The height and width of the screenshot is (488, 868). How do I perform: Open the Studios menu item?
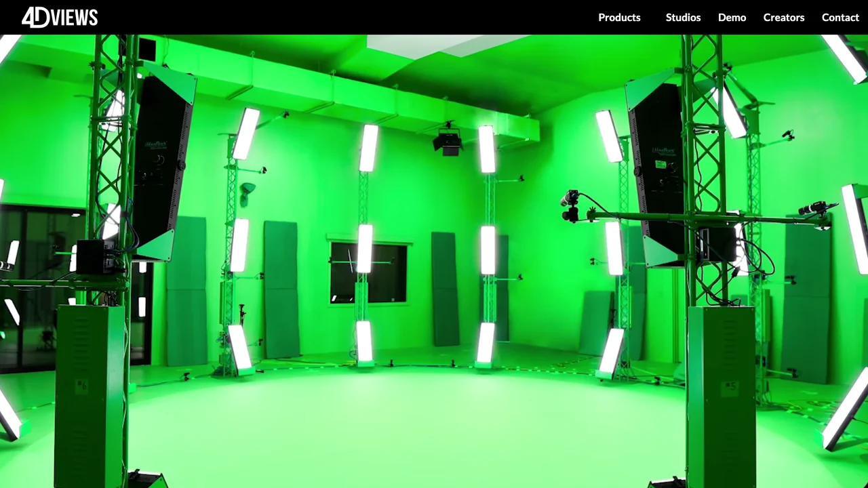pyautogui.click(x=683, y=18)
